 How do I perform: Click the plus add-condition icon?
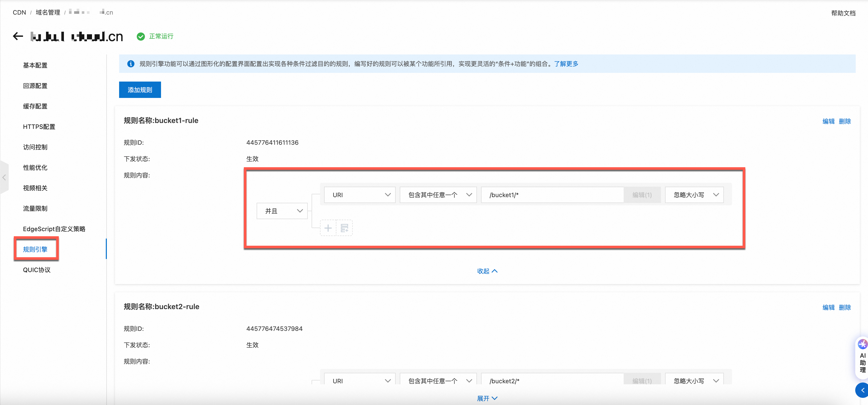pos(328,228)
